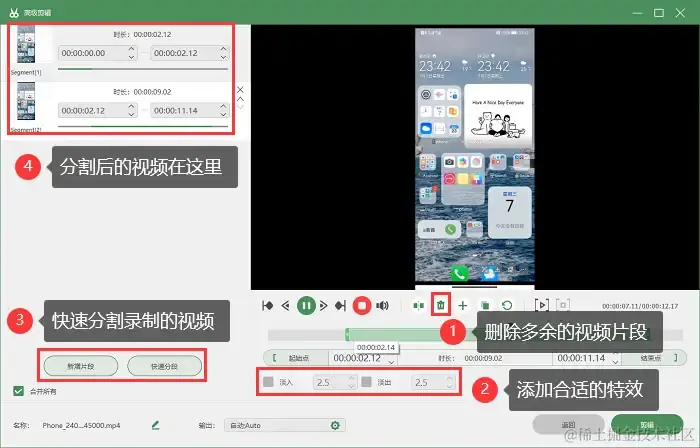Jump to the segment start point

(x=267, y=306)
